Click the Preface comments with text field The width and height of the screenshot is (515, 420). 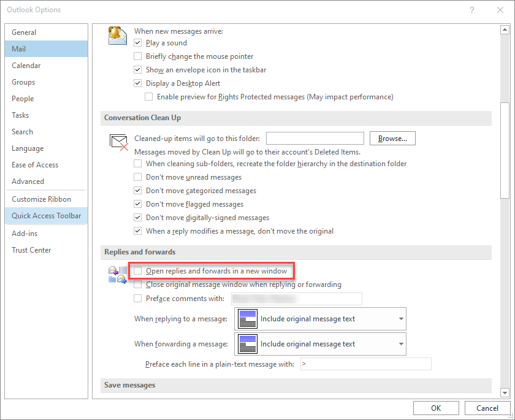(297, 299)
